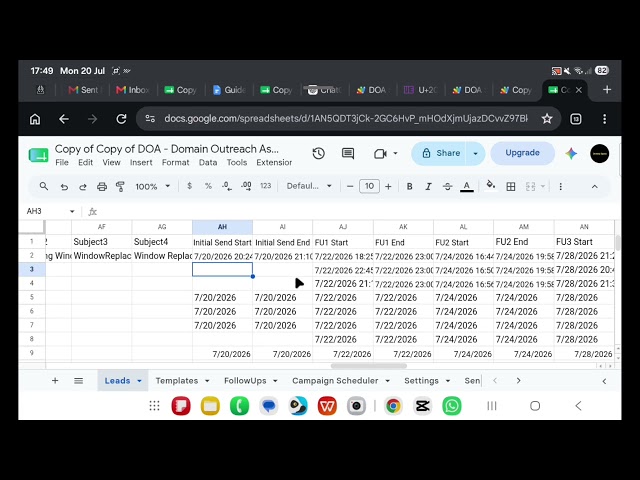Open the app drawer grid icon
Viewport: 640px width, 480px height.
pyautogui.click(x=154, y=406)
